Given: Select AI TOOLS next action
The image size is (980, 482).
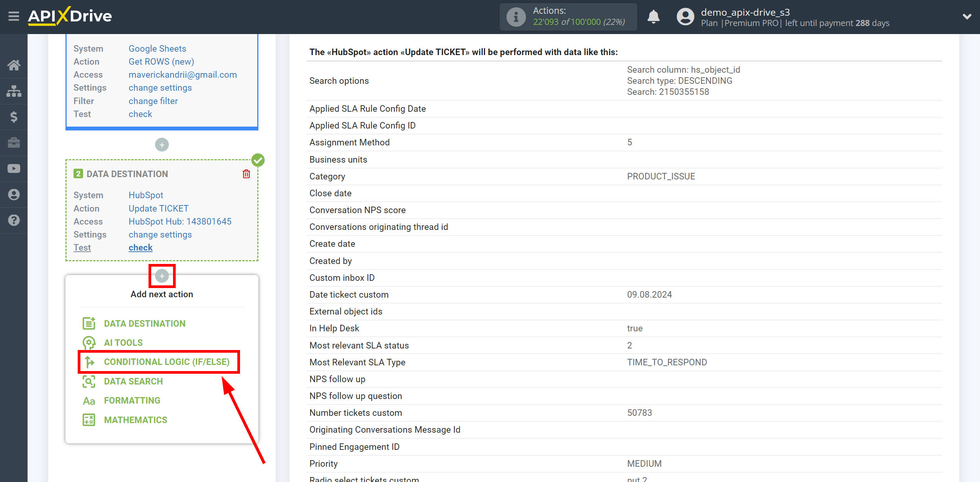Looking at the screenshot, I should point(123,343).
